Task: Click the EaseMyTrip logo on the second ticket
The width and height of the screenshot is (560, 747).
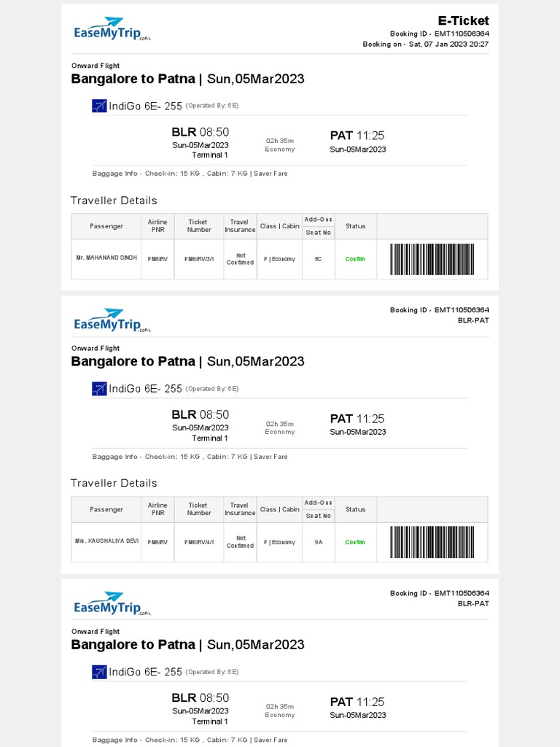Action: (x=112, y=320)
